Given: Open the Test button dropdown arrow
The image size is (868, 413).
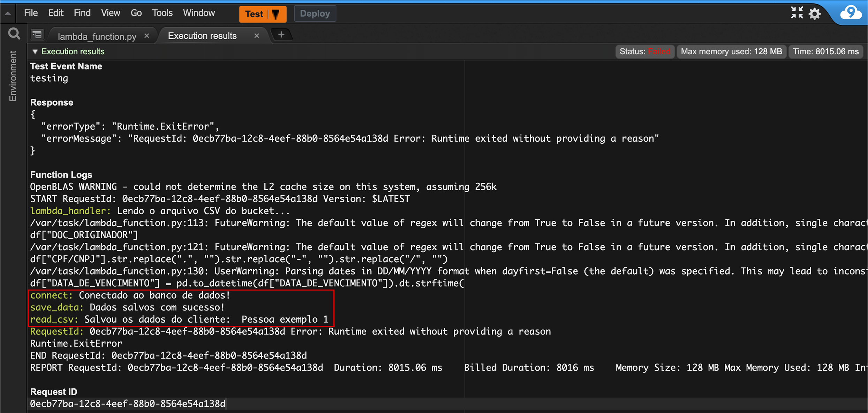Looking at the screenshot, I should (276, 14).
